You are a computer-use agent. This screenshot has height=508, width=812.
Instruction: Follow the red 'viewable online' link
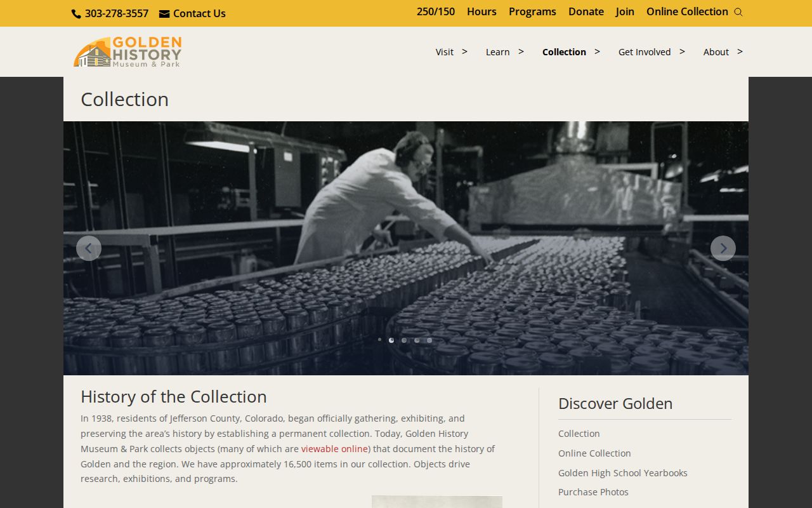(x=334, y=449)
